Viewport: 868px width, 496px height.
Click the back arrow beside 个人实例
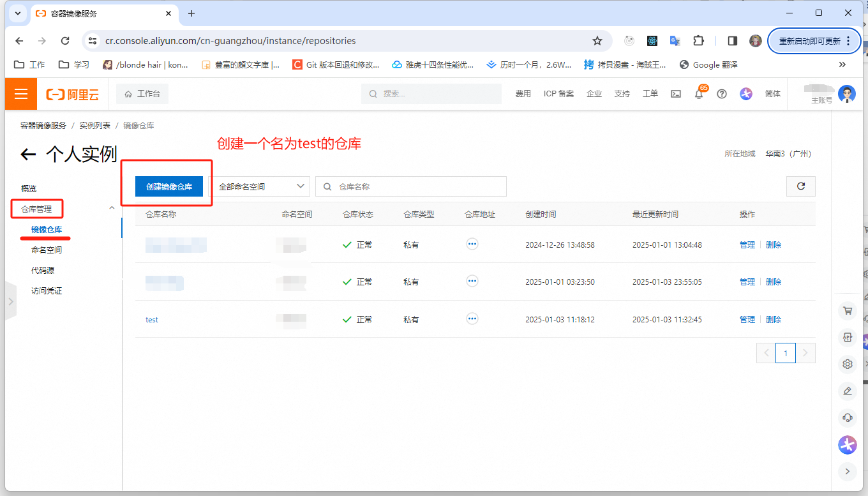pos(28,154)
